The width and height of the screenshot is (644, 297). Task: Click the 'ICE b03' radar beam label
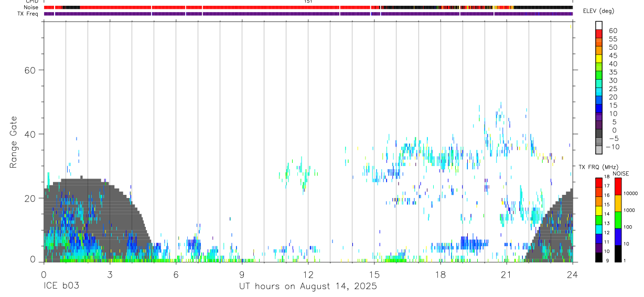61,287
